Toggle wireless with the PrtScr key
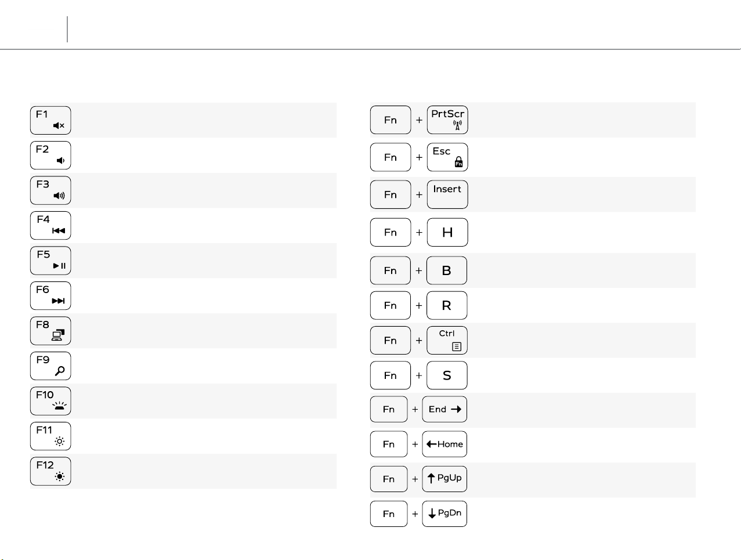The image size is (741, 560). tap(447, 120)
